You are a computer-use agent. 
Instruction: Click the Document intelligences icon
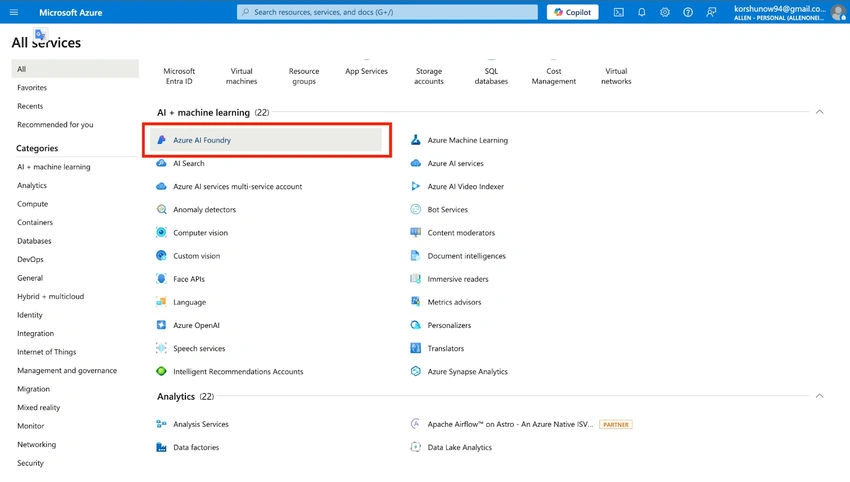[x=416, y=256]
